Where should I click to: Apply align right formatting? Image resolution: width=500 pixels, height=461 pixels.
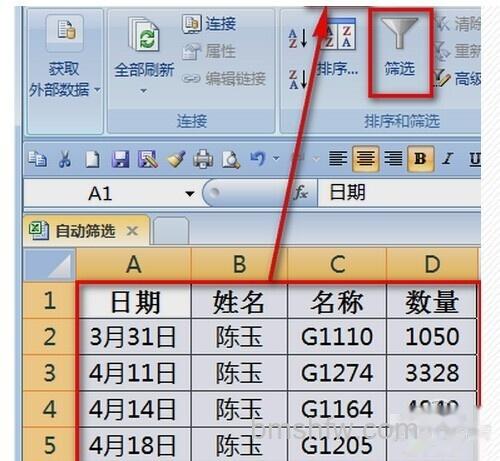[x=393, y=158]
